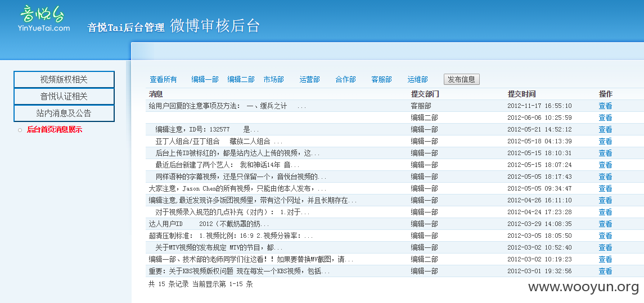Click the YinYueTai.com logo
This screenshot has width=644, height=303.
pyautogui.click(x=43, y=19)
